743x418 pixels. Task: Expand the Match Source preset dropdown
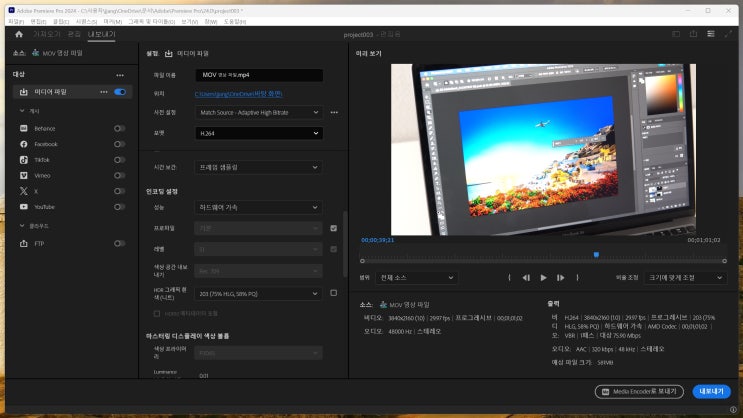point(259,112)
